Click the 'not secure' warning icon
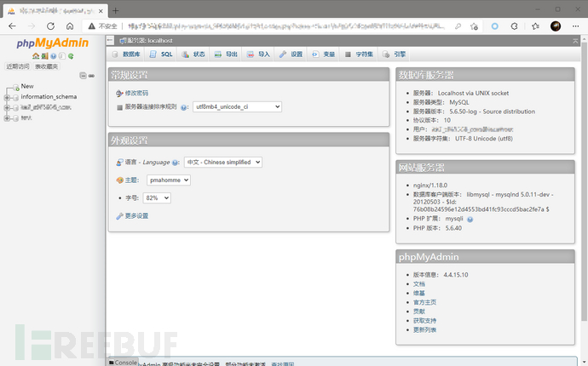The height and width of the screenshot is (366, 588). point(91,26)
